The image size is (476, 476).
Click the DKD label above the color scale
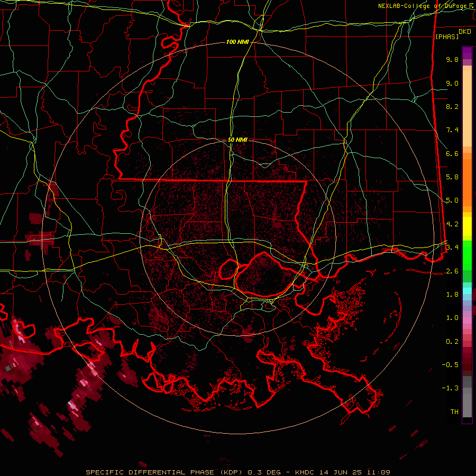[465, 32]
